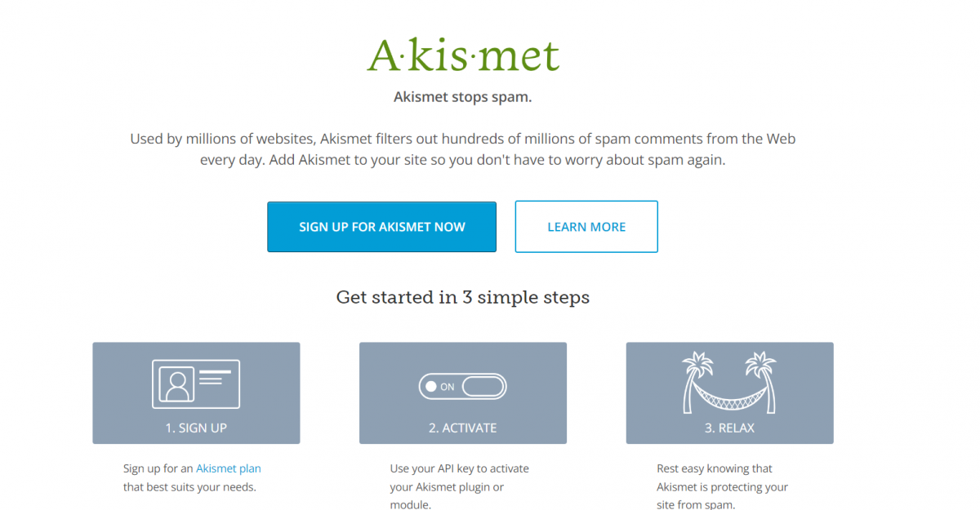
Task: Click the white dot beside ON in switch graphic
Action: [431, 387]
